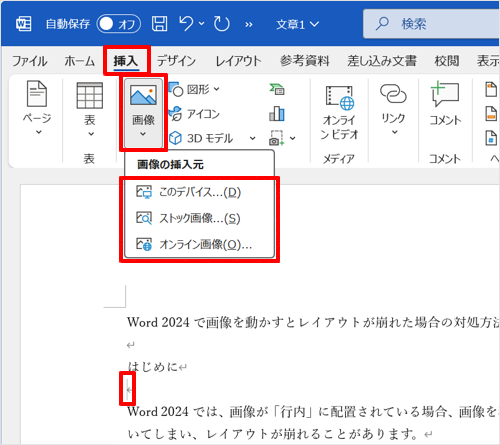Viewport: 500px width, 445px height.
Task: Click the Chart bar graph icon
Action: (277, 114)
